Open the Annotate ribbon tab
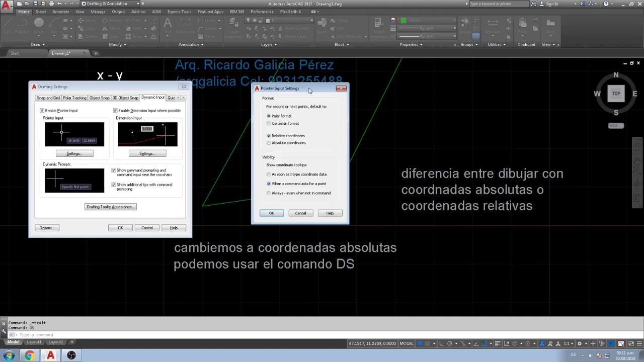This screenshot has height=362, width=644. 61,12
